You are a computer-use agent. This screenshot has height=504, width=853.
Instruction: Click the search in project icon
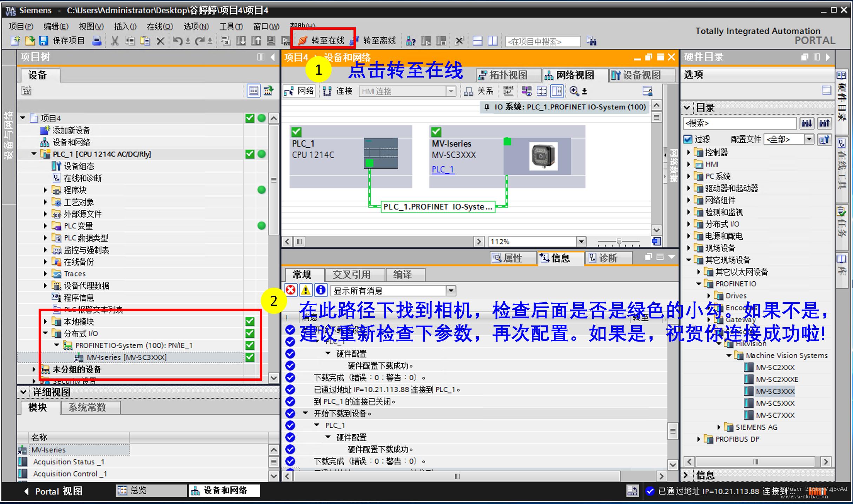pos(591,41)
